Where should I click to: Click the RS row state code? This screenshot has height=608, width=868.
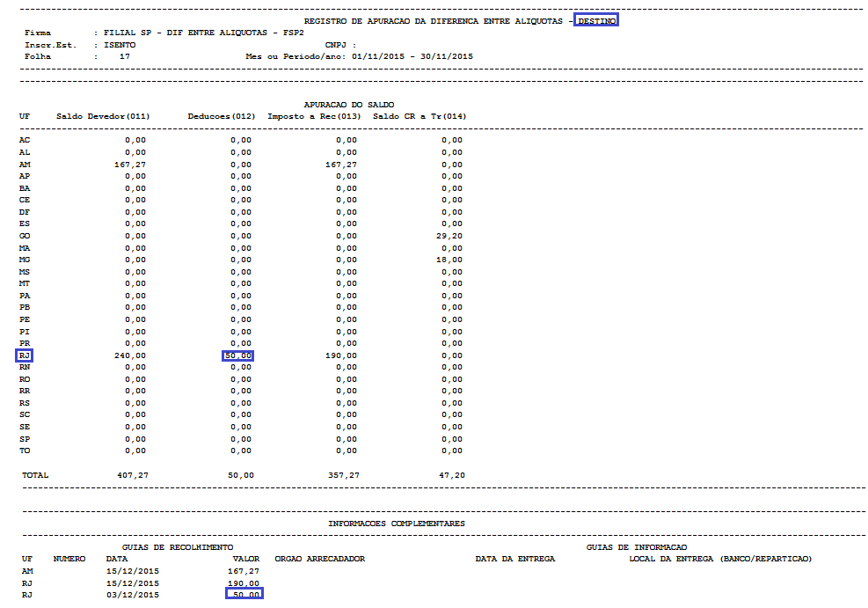coord(25,403)
